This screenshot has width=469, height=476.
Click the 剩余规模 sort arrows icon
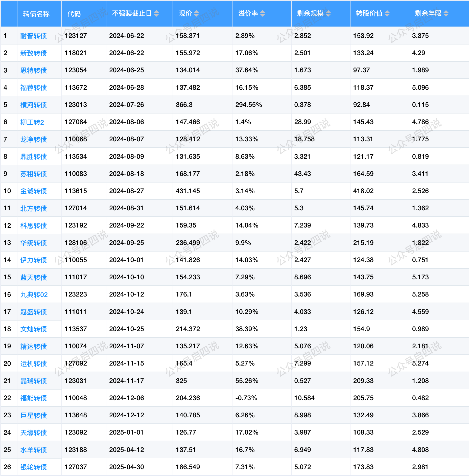pyautogui.click(x=328, y=14)
